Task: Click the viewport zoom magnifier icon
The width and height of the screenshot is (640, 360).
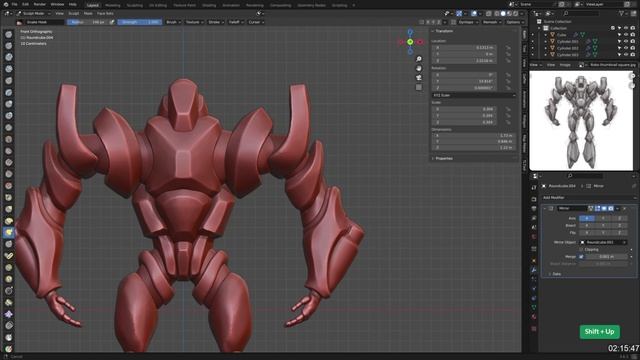Action: pyautogui.click(x=419, y=59)
